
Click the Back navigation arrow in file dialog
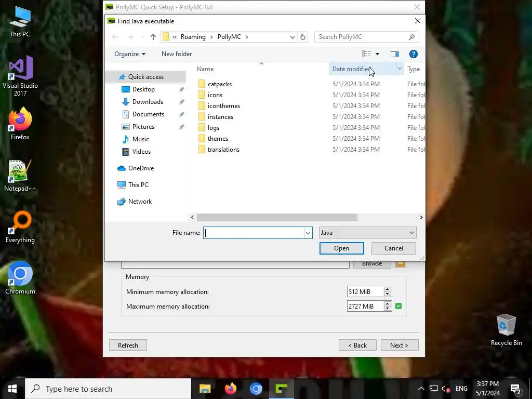tap(115, 37)
